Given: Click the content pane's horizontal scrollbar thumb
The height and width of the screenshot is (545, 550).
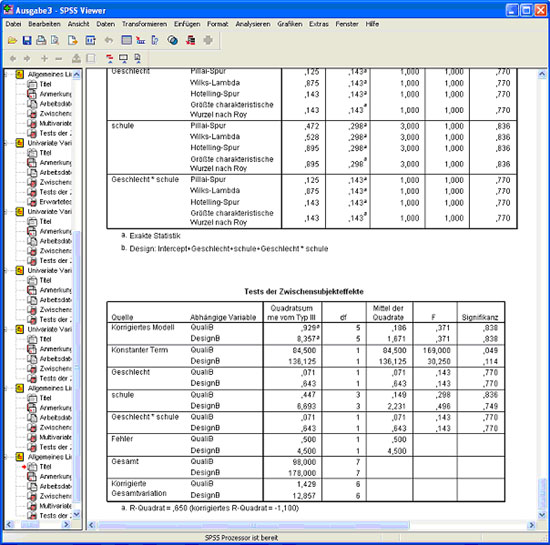Looking at the screenshot, I should [253, 525].
